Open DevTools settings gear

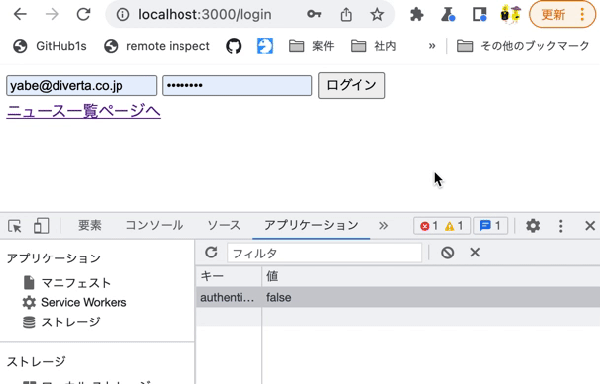[533, 226]
